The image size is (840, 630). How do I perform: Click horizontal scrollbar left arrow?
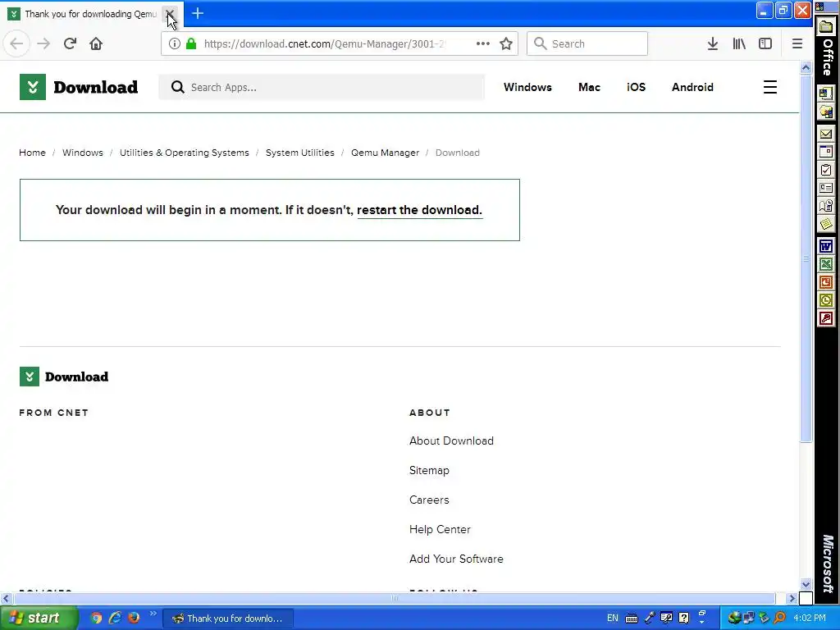coord(6,598)
